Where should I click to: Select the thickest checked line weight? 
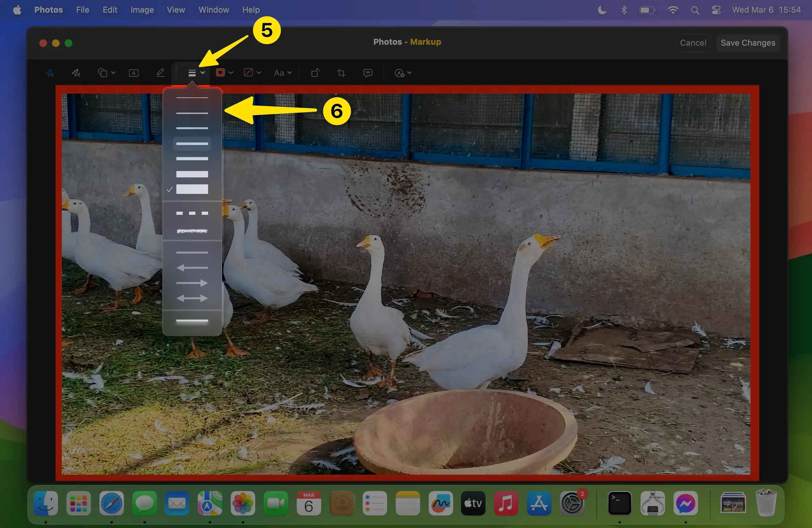pyautogui.click(x=192, y=189)
